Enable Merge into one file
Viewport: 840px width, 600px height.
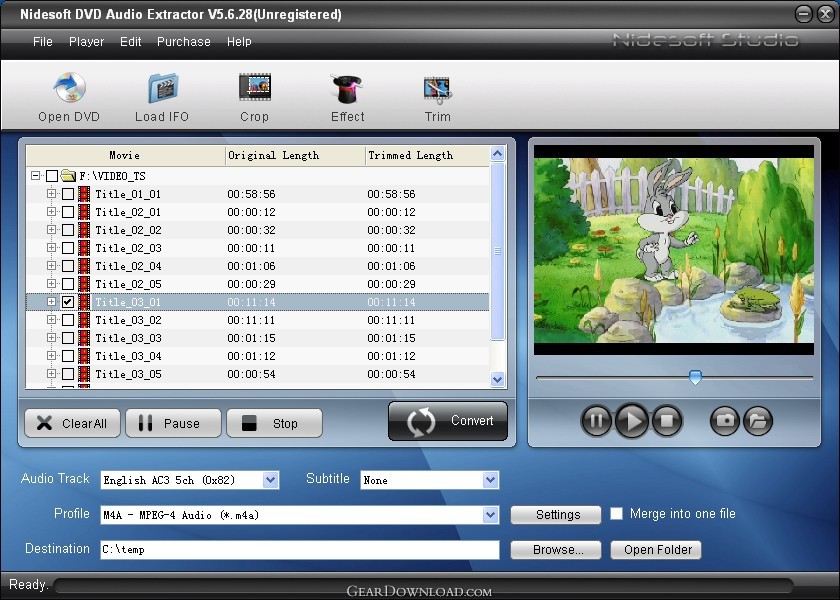point(617,514)
